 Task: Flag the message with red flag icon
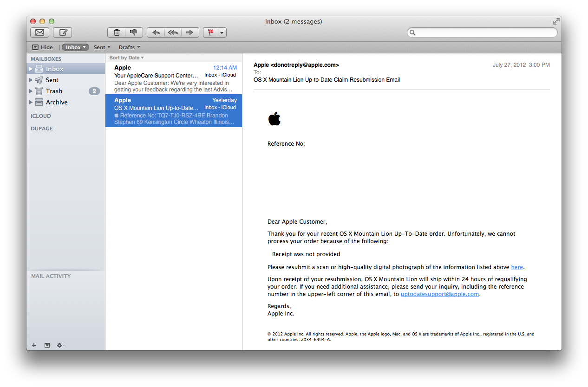point(210,32)
